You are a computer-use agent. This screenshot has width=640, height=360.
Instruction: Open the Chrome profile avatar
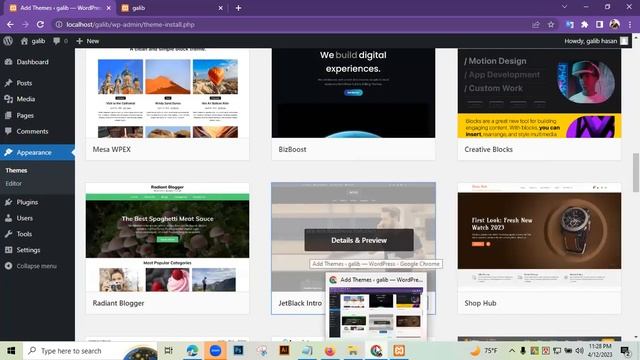615,24
